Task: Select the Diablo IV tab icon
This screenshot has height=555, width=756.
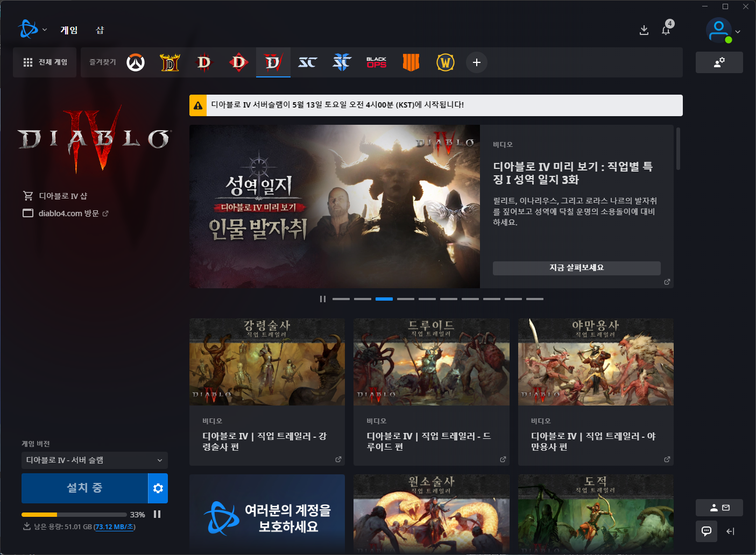Action: [273, 62]
